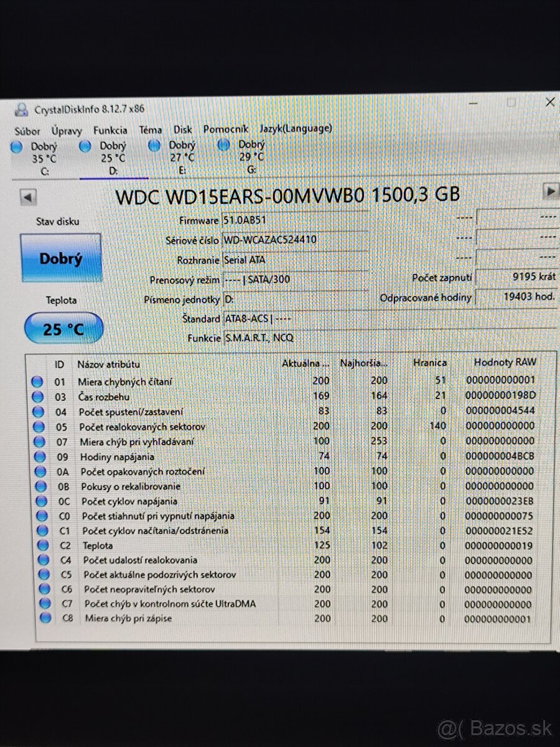This screenshot has width=560, height=747.
Task: Open the Funkcia menu
Action: (x=110, y=131)
